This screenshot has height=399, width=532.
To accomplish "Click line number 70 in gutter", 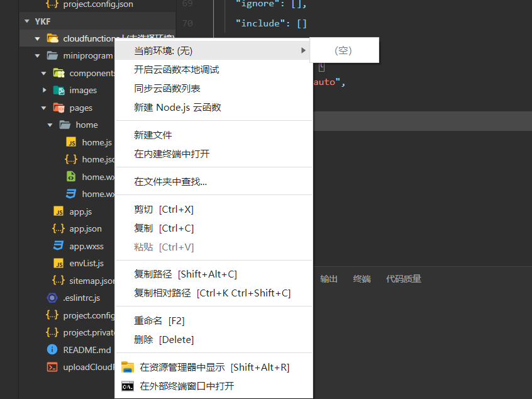I will click(x=187, y=23).
